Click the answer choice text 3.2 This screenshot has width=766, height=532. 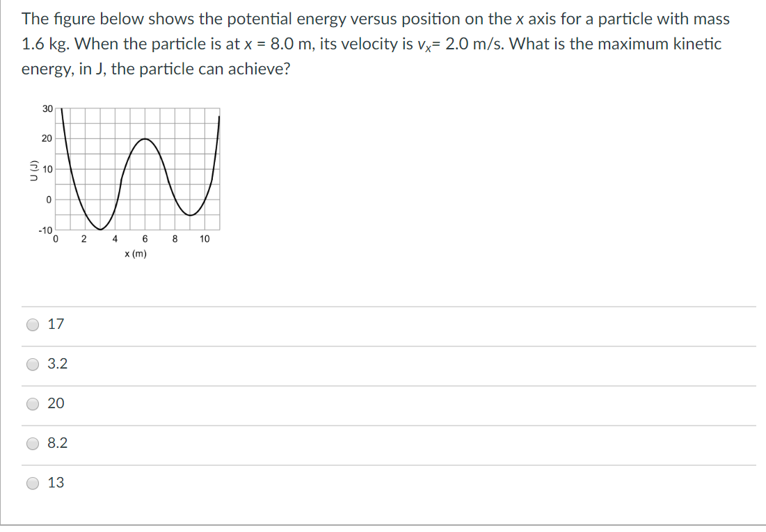click(59, 364)
